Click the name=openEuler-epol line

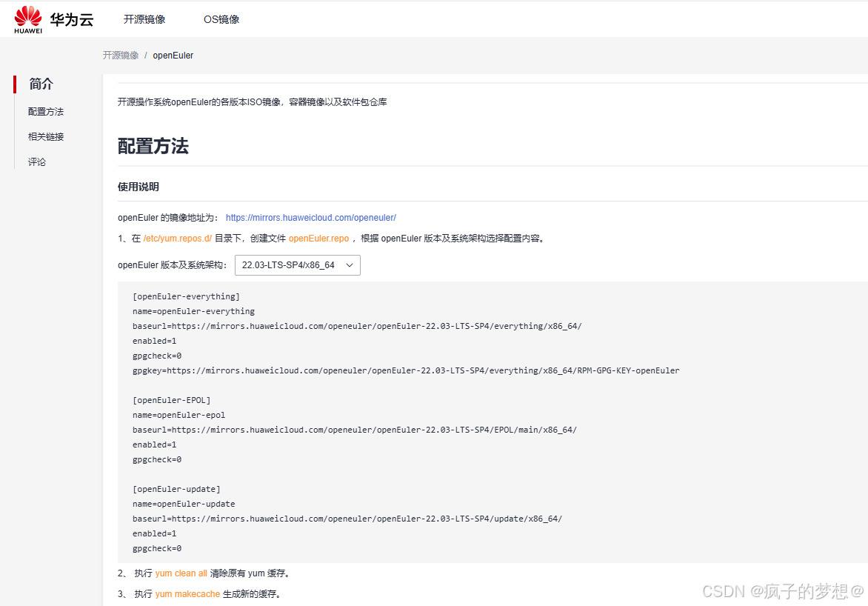tap(178, 415)
